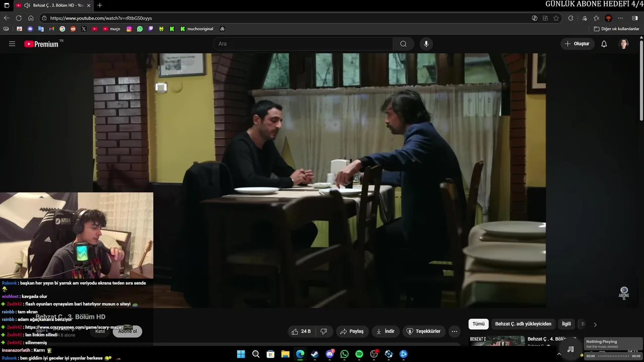Go to YouTube Premium home logo
The width and height of the screenshot is (644, 362).
(42, 44)
